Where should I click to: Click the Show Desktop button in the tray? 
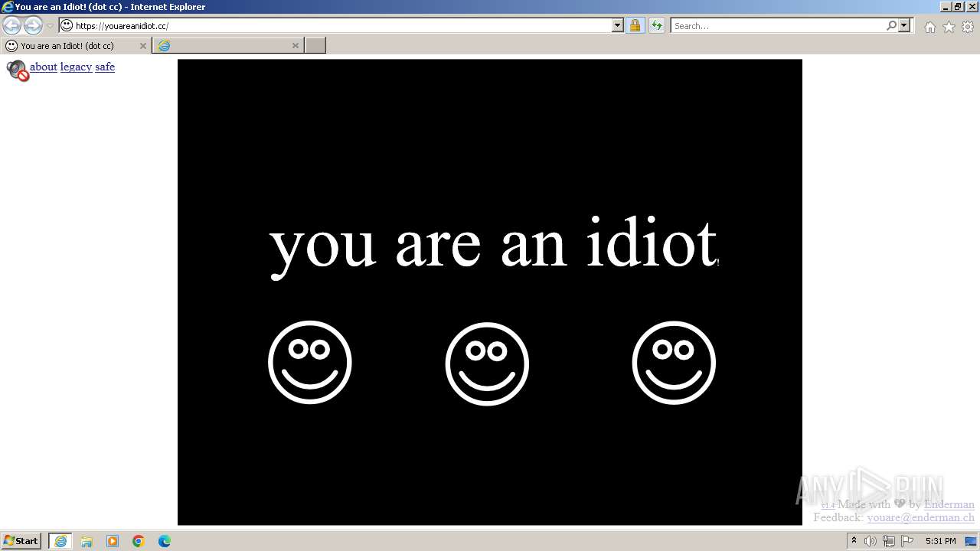pos(972,541)
